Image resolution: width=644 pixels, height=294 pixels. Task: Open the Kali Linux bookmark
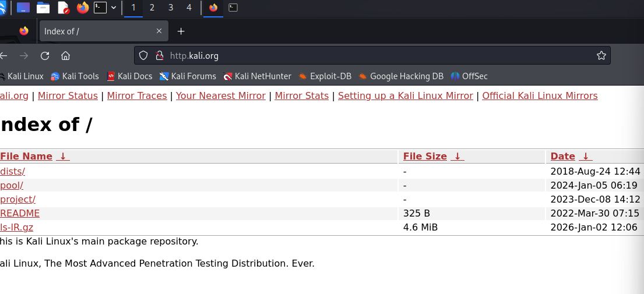tap(22, 76)
